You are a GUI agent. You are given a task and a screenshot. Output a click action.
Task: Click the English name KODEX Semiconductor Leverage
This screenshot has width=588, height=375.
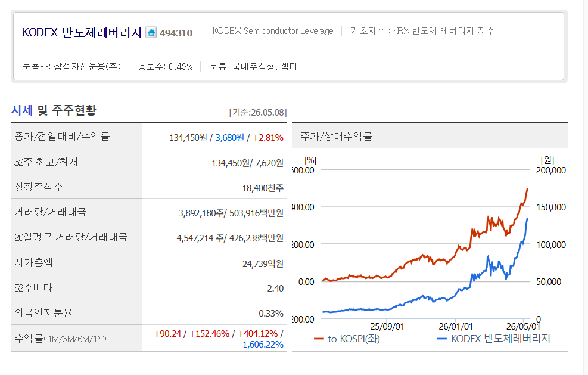tap(273, 31)
